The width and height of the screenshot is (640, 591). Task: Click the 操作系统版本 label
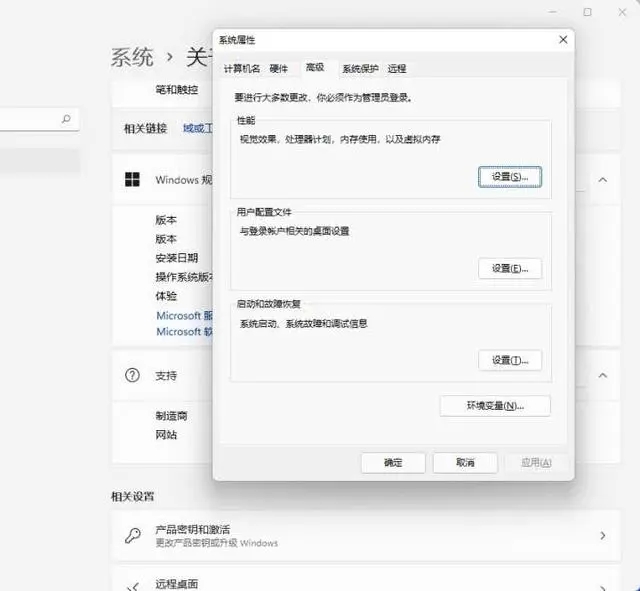[x=184, y=277]
